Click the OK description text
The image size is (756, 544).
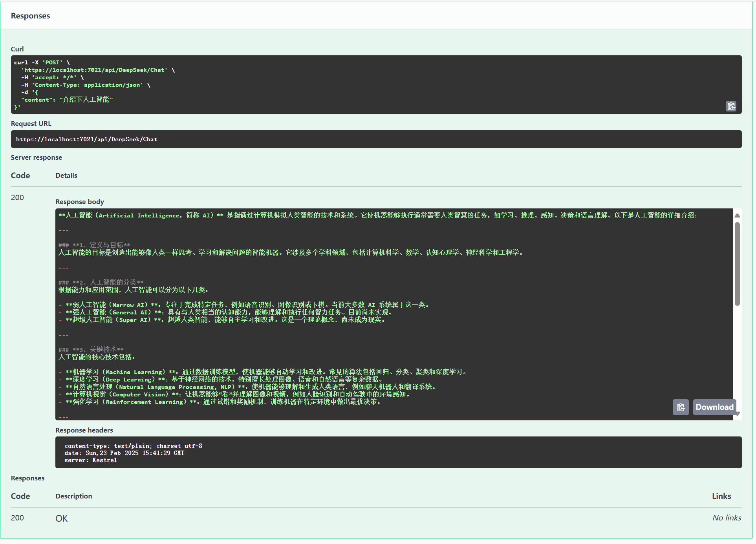61,518
